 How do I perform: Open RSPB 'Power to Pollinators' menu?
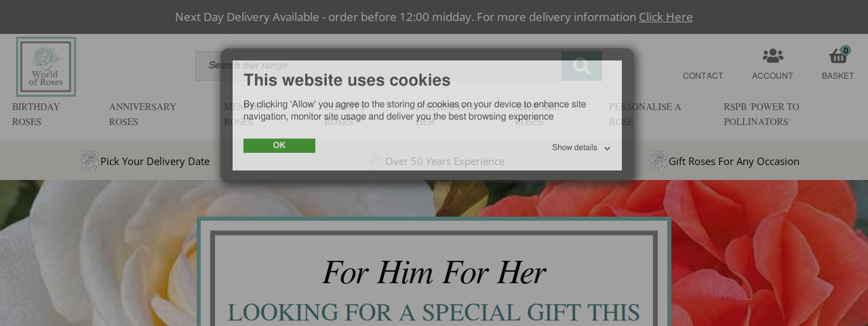(x=762, y=114)
